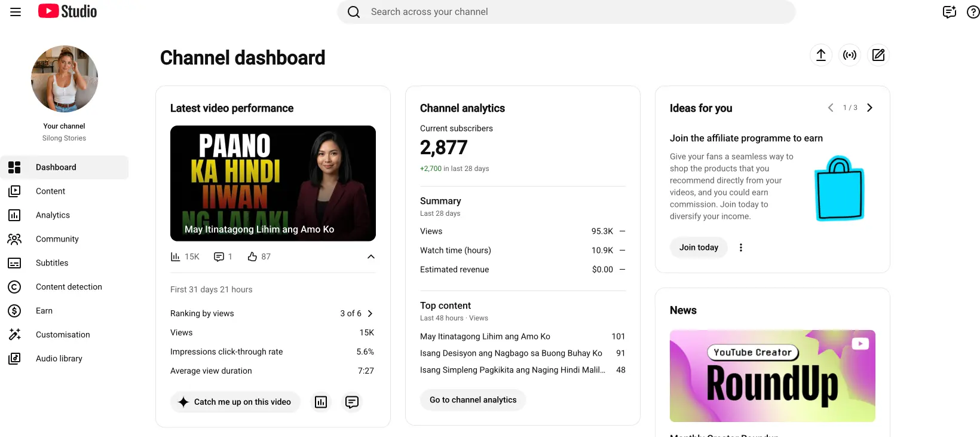Click the likes thumbs-up icon showing 87

coord(252,256)
